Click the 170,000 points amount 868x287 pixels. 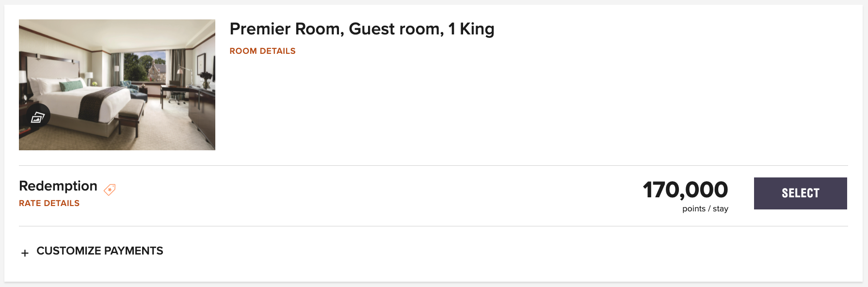(685, 190)
